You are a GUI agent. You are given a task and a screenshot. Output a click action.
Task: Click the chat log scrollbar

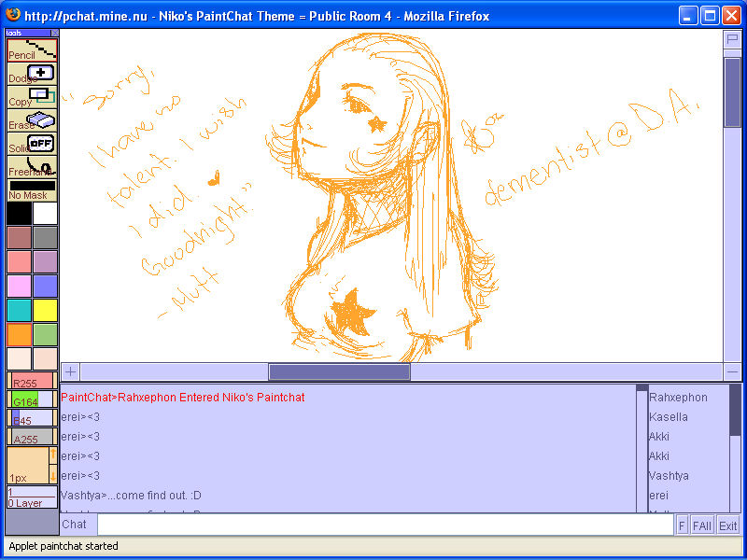(642, 449)
